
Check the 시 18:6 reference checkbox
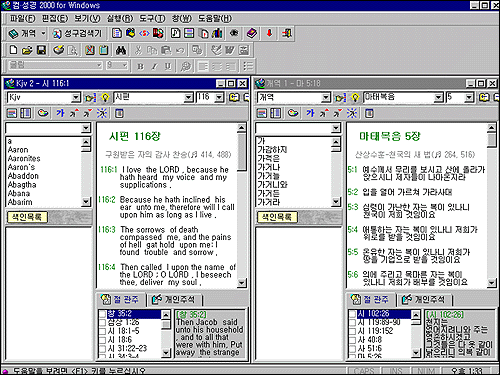click(103, 340)
